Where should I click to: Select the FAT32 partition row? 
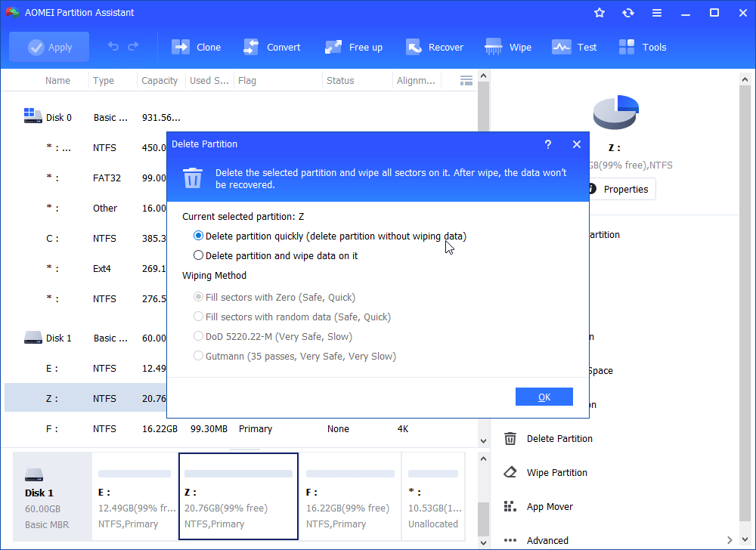(x=86, y=178)
